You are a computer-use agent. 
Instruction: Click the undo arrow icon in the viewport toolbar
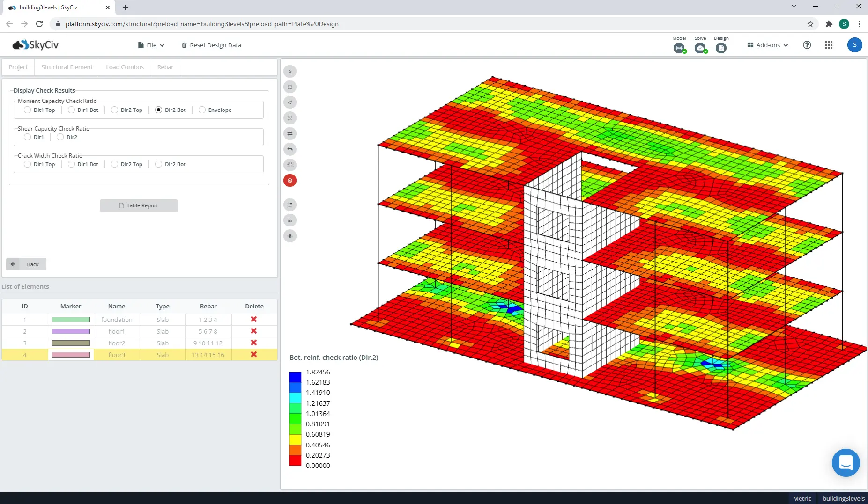[x=290, y=149]
